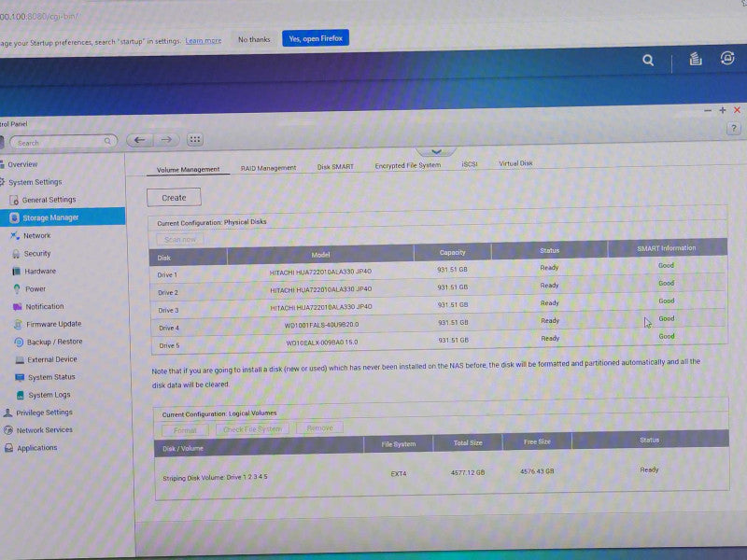747x560 pixels.
Task: Click the Control Panel search field
Action: [63, 143]
